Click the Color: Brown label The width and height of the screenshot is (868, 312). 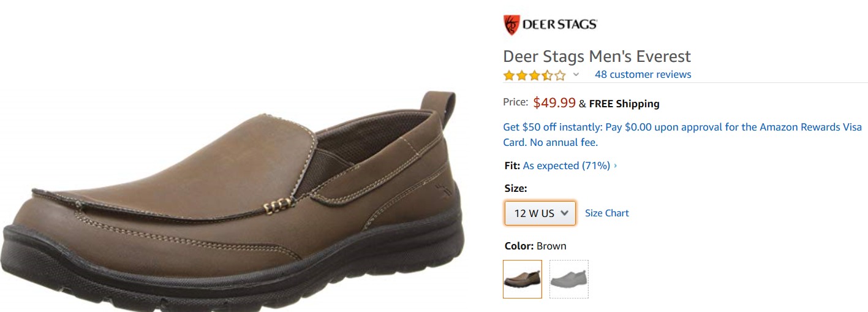coord(535,246)
